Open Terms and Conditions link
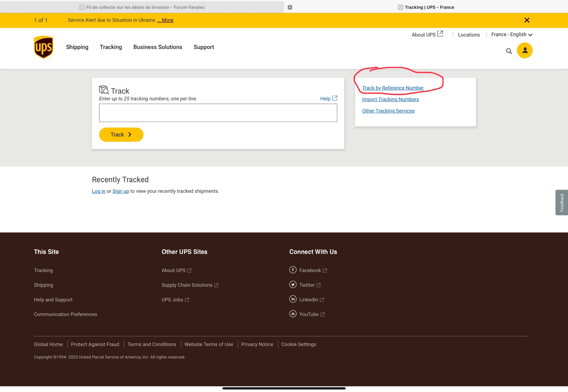 click(x=152, y=344)
